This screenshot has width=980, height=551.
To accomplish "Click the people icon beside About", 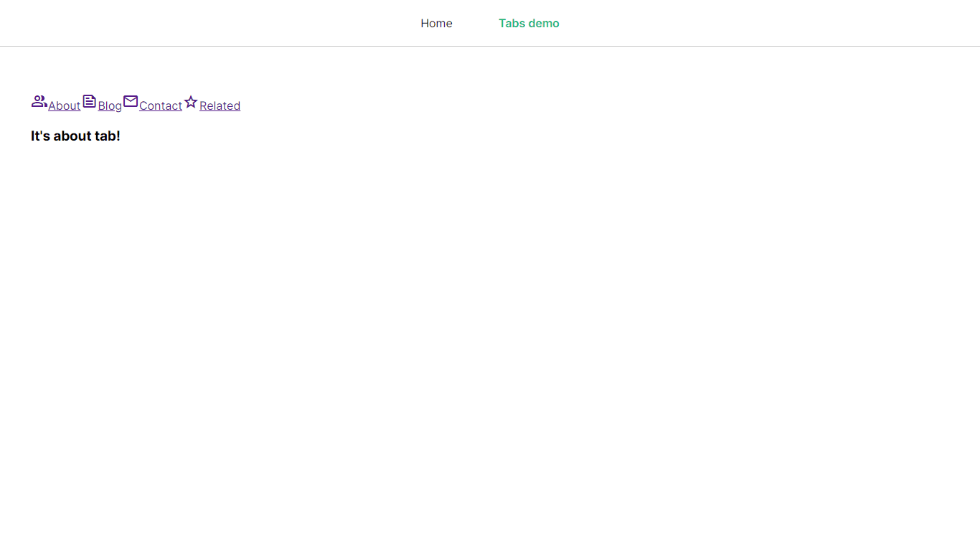I will tap(39, 101).
